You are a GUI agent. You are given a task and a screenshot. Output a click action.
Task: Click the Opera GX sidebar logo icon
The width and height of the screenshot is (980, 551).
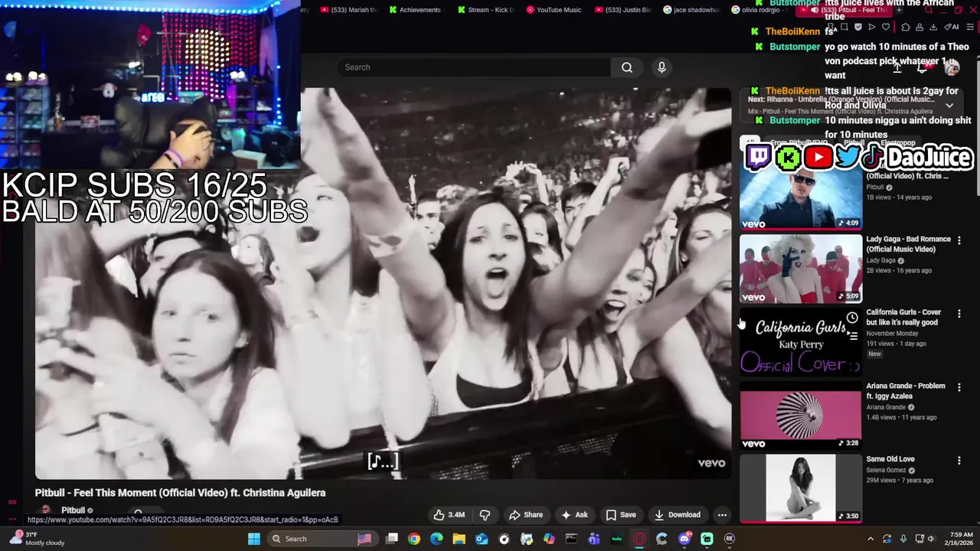coord(12,502)
